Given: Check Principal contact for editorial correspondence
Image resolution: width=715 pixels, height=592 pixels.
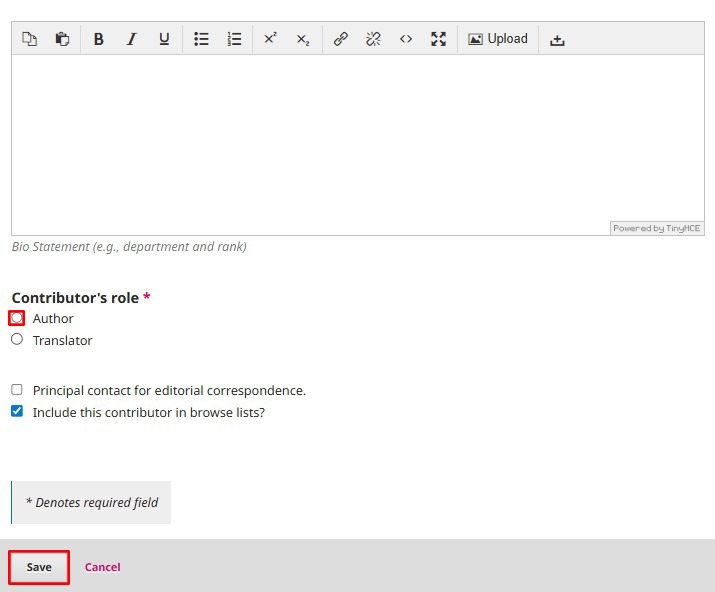Looking at the screenshot, I should pos(17,389).
